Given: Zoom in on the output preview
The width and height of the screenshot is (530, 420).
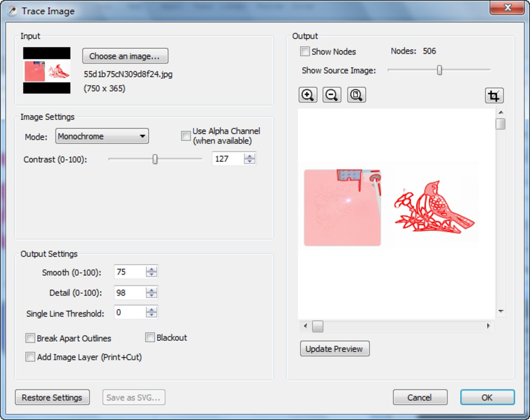Looking at the screenshot, I should click(308, 95).
